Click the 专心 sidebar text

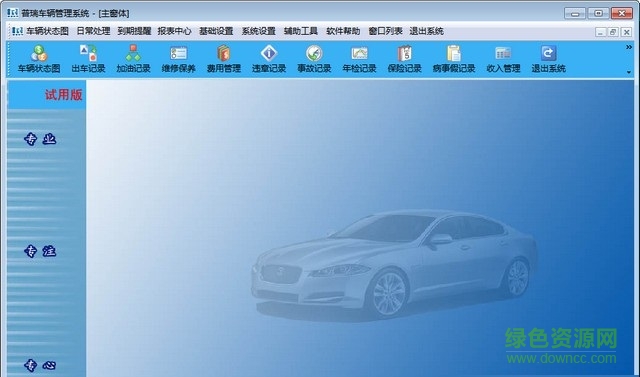[x=40, y=365]
